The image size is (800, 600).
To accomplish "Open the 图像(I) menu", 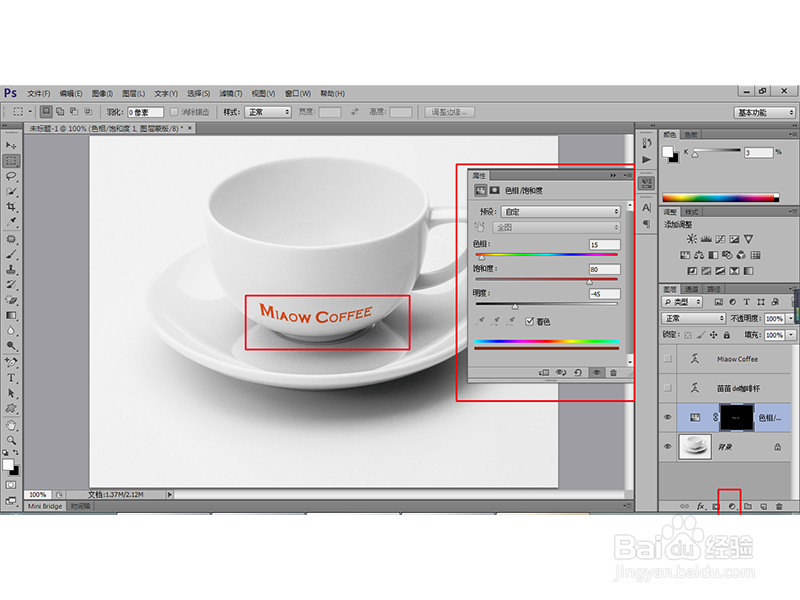I will coord(102,93).
